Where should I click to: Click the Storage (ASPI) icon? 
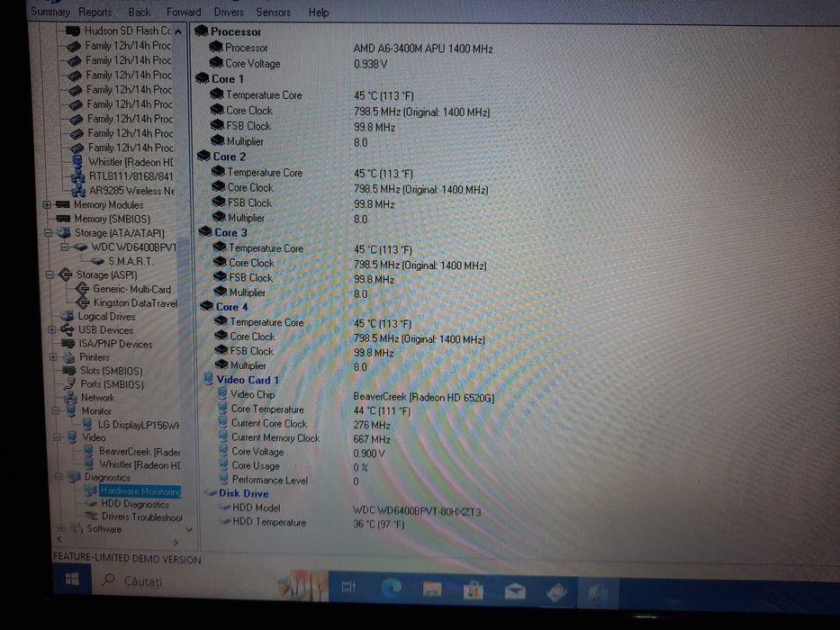click(66, 274)
